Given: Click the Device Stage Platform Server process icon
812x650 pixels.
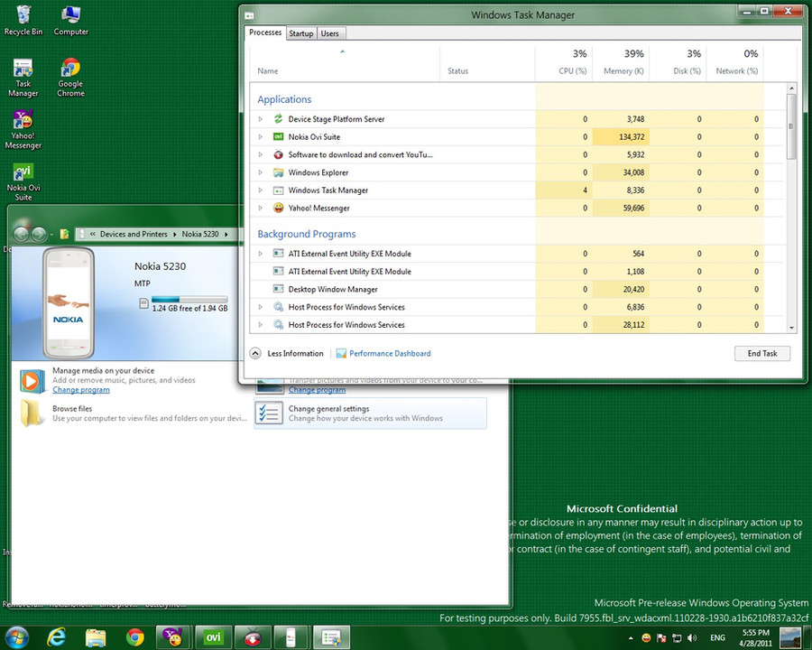Looking at the screenshot, I should tap(278, 118).
